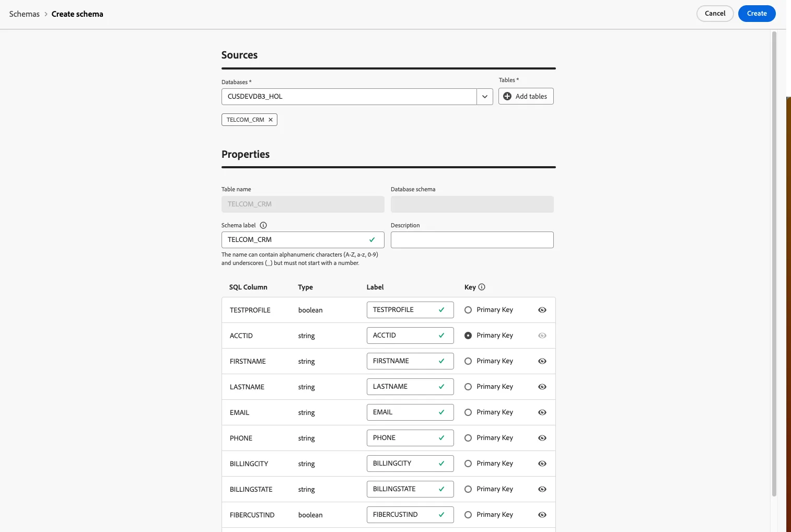
Task: Click the Schema label info icon
Action: 263,225
